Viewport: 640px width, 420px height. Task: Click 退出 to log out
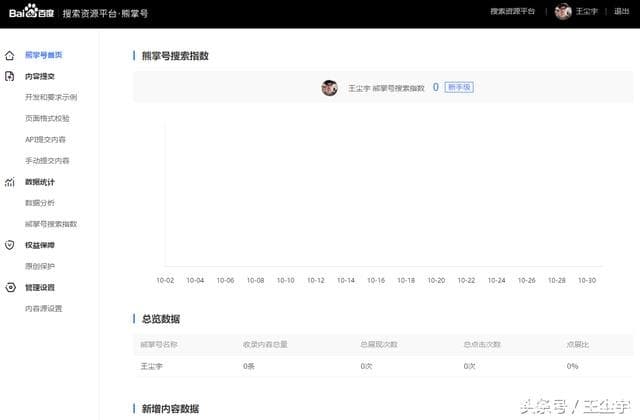pyautogui.click(x=622, y=11)
